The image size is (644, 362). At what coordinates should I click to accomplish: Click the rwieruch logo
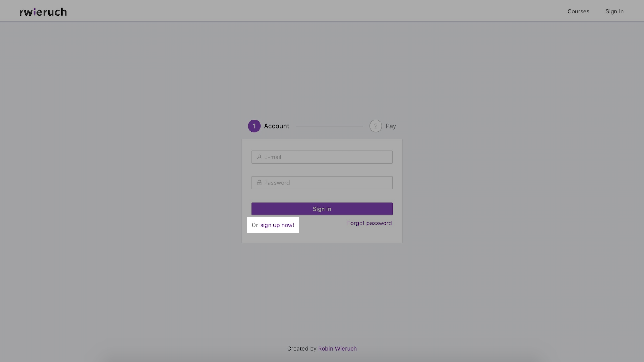click(x=43, y=12)
